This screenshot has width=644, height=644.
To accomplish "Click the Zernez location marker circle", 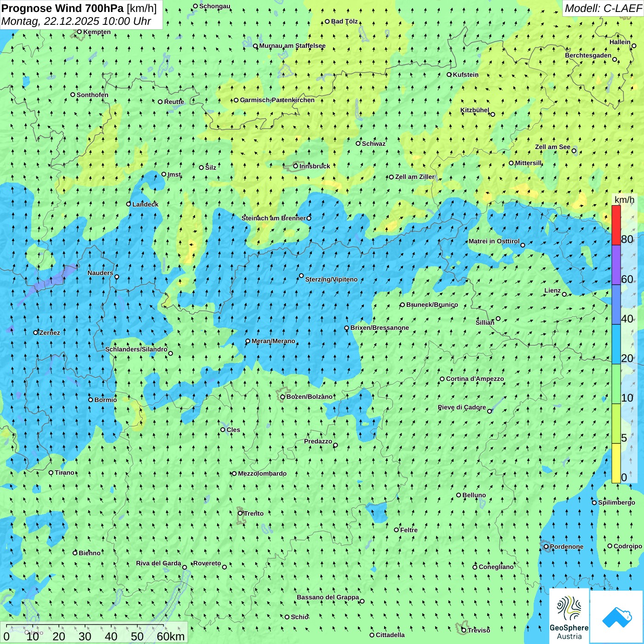I will pos(36,333).
